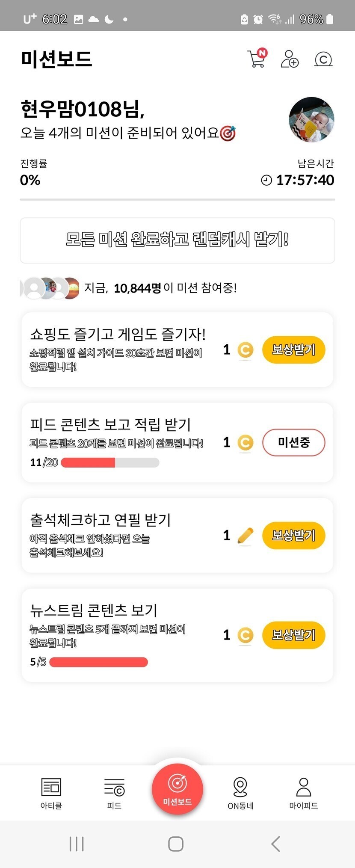Tap the feed mission 11/20 progress bar
Image resolution: width=355 pixels, height=868 pixels.
(x=110, y=462)
